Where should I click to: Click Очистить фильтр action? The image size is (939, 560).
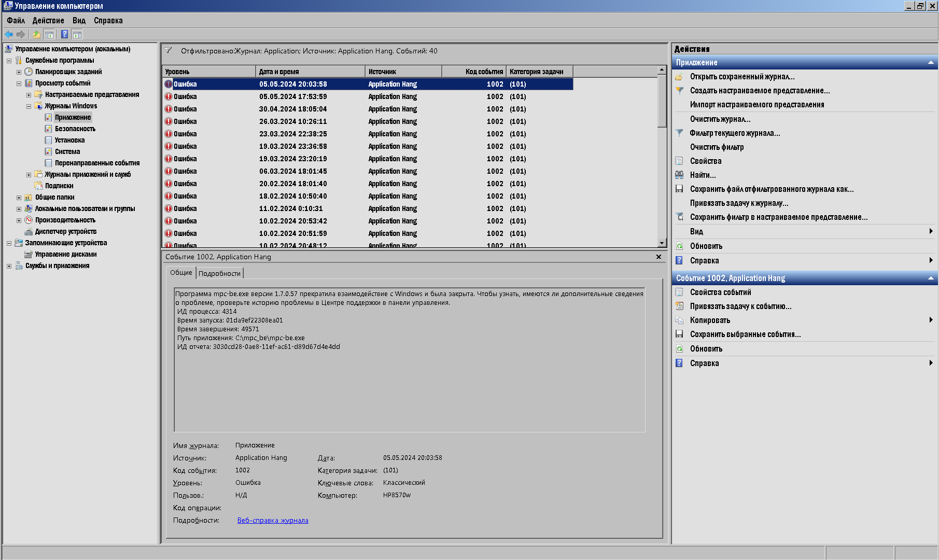point(717,147)
